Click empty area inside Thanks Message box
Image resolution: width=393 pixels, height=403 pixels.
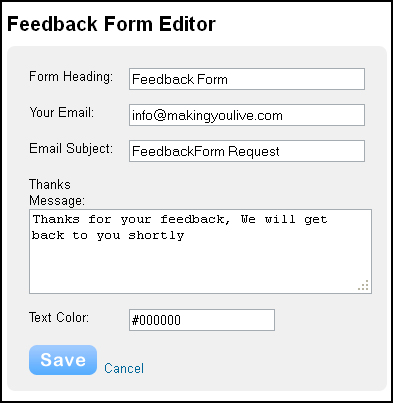click(x=200, y=267)
